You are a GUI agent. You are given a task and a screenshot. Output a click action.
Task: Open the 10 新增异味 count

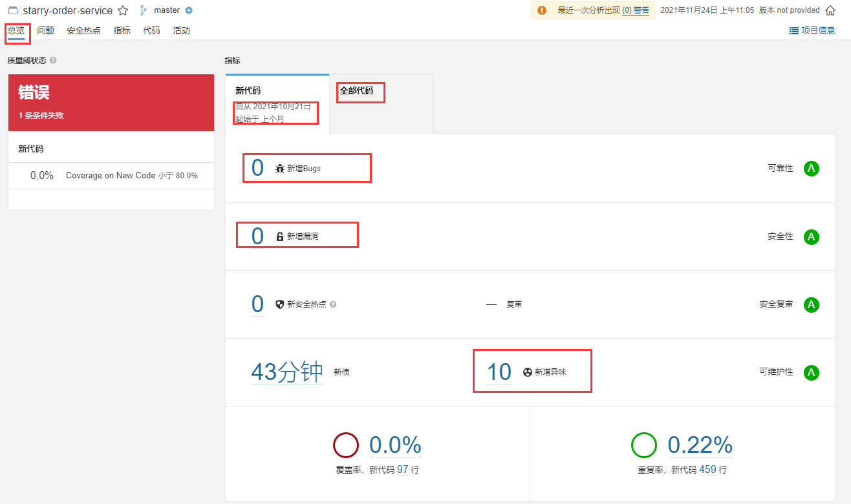tap(499, 372)
